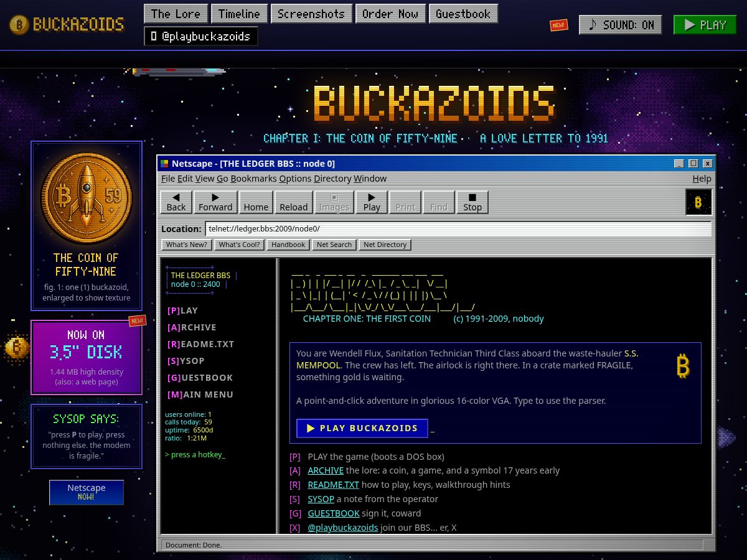
Task: Close the Netscape window
Action: [708, 164]
